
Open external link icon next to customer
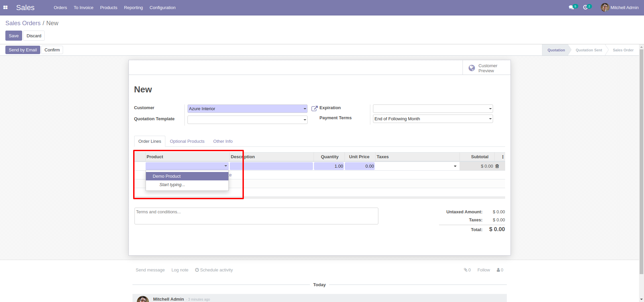pos(314,109)
